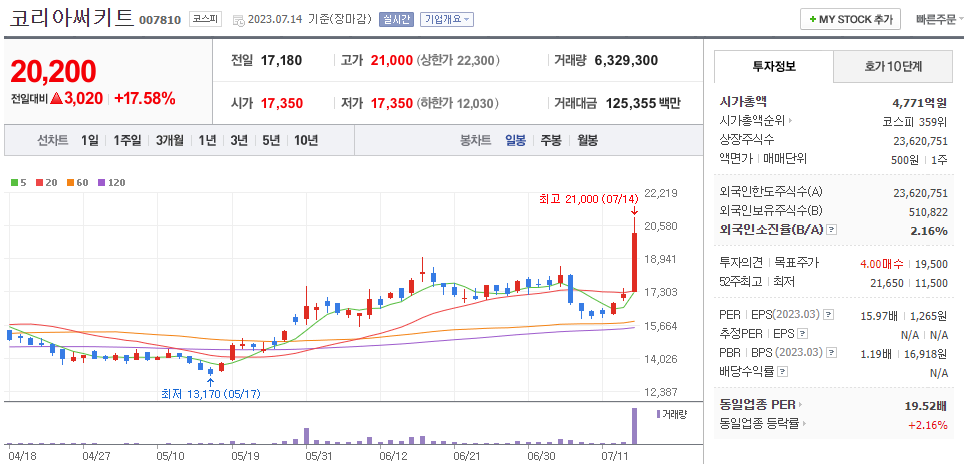Click the 거래대금 value 125,355 백만
Image resolution: width=973 pixels, height=464 pixels.
pos(643,103)
